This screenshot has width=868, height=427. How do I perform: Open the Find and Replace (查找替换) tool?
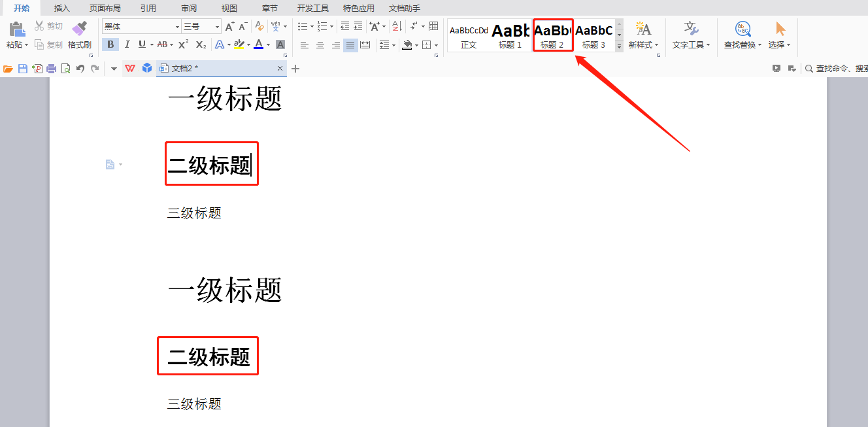click(x=743, y=35)
